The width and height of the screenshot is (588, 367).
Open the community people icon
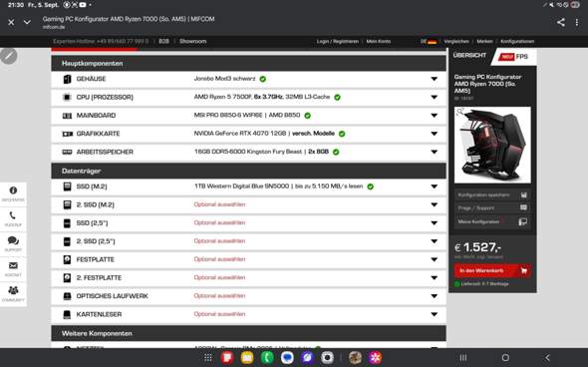click(13, 293)
